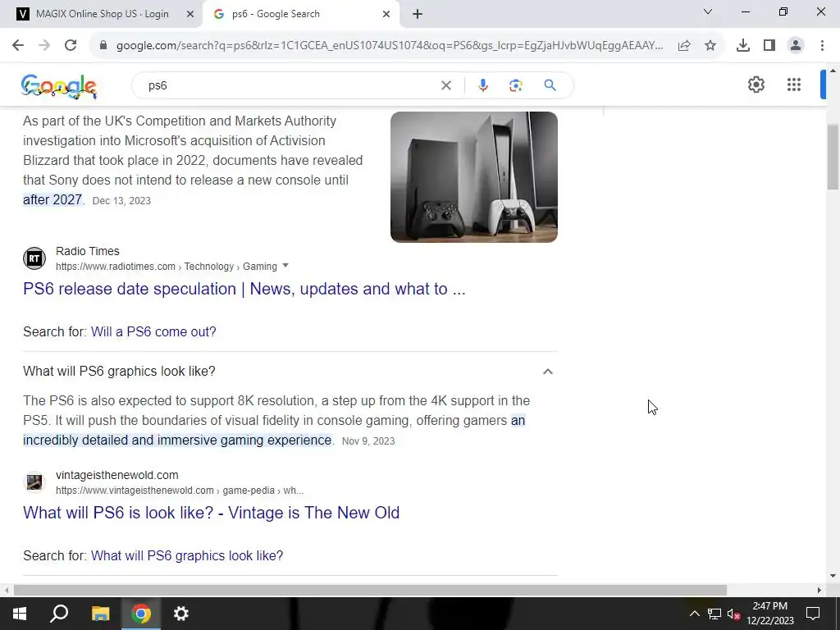Click the radiotimes.com breadcrumb URL
Image resolution: width=840 pixels, height=630 pixels.
166,267
